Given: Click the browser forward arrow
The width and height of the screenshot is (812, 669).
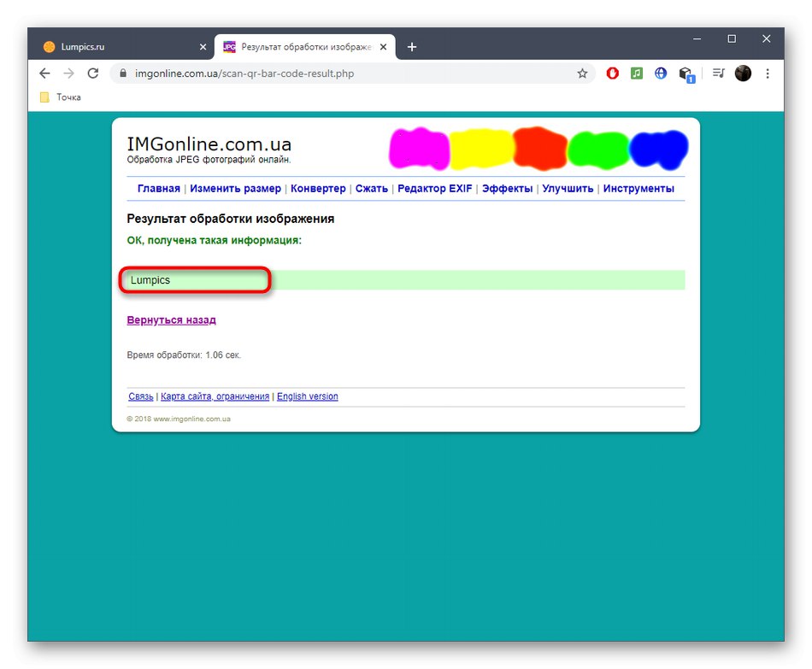Looking at the screenshot, I should [68, 73].
